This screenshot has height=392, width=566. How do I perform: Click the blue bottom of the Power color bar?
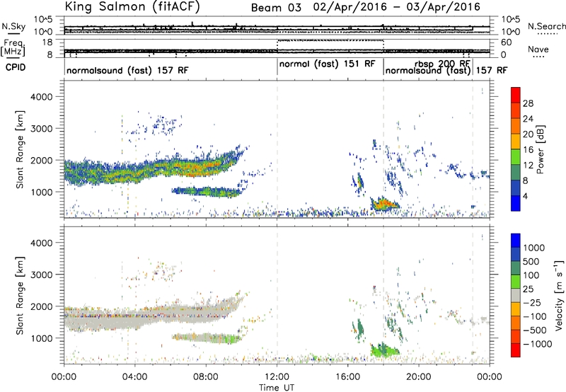tap(516, 204)
